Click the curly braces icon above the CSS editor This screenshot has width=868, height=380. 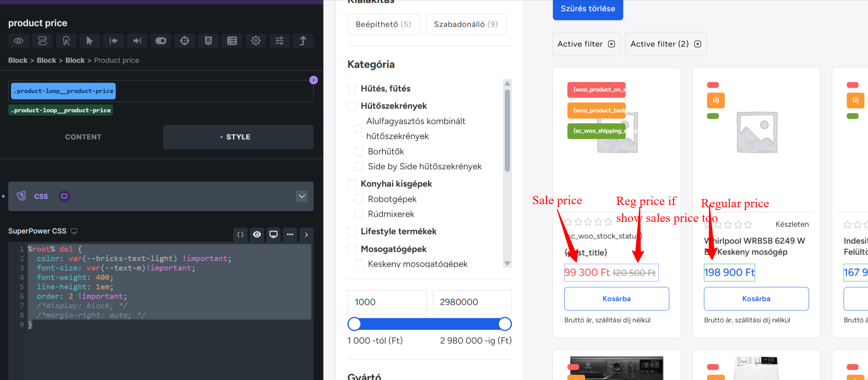240,234
